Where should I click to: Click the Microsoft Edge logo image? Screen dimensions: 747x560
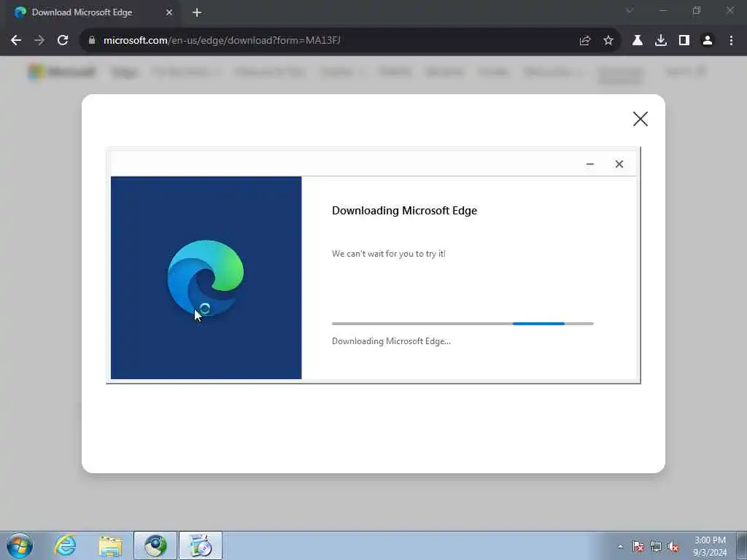206,279
